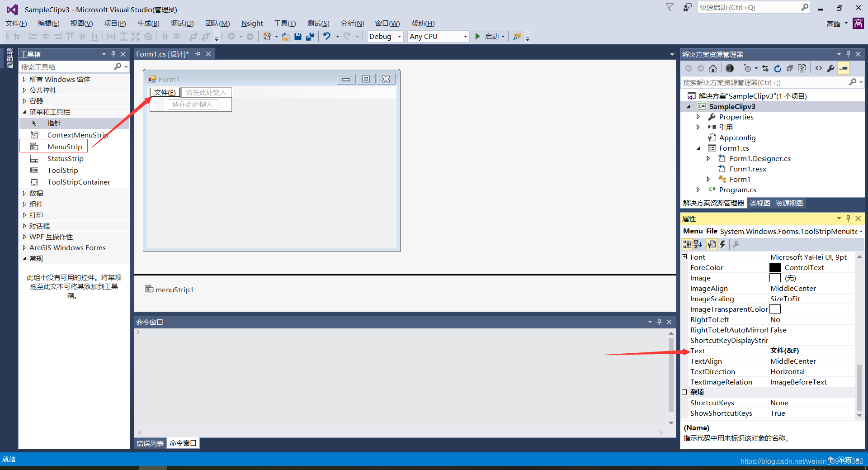Open the 生成(B) menu
Viewport: 868px width, 470px height.
point(148,24)
